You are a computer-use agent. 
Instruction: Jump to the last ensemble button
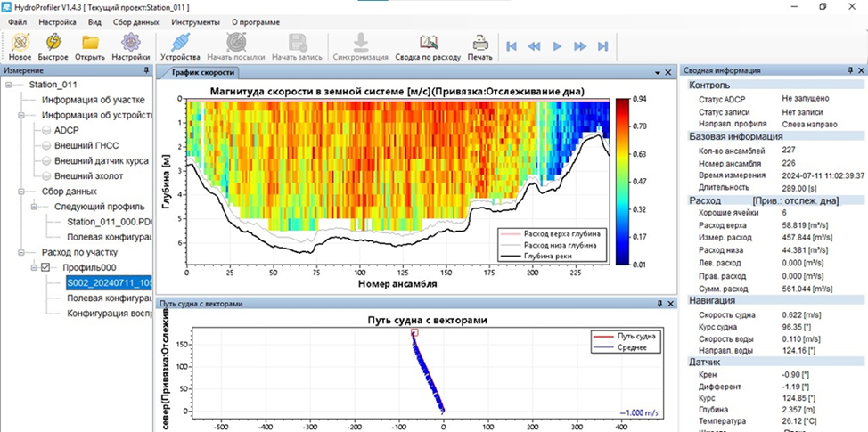coord(603,45)
